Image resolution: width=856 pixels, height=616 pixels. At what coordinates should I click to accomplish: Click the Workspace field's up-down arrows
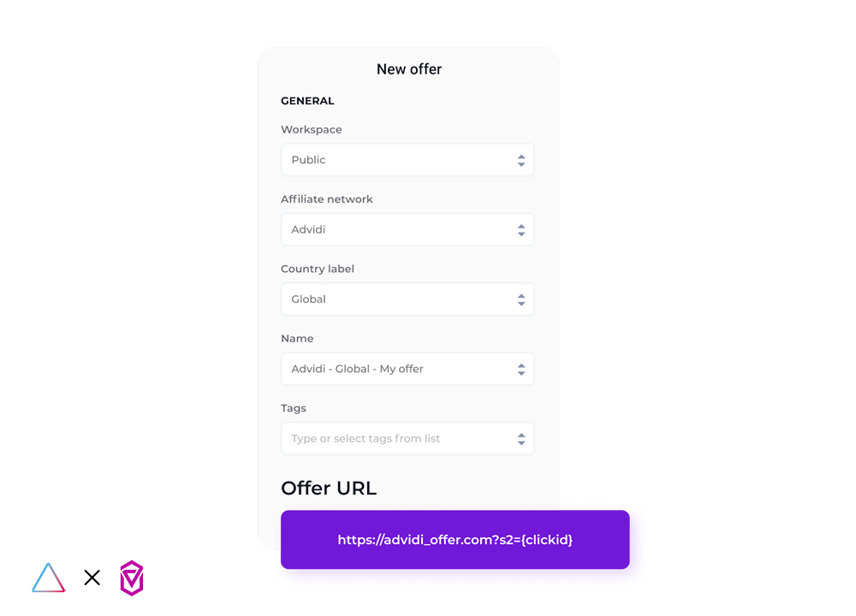click(521, 160)
